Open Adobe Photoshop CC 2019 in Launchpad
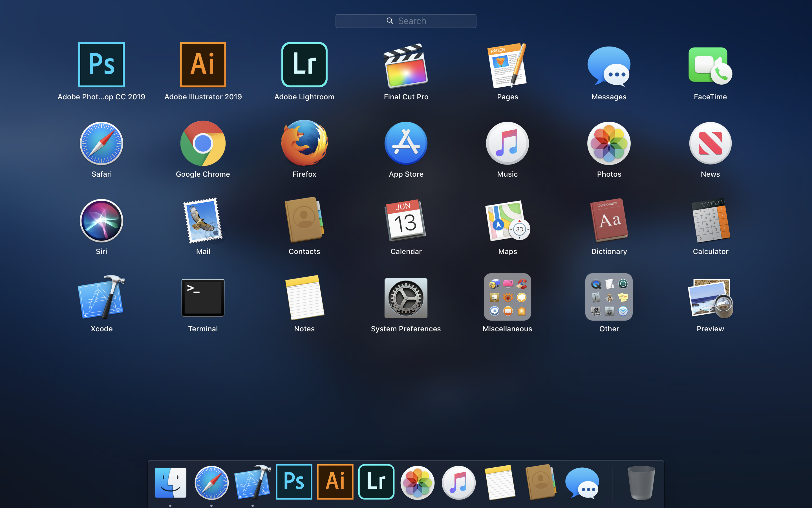This screenshot has width=812, height=508. tap(101, 65)
